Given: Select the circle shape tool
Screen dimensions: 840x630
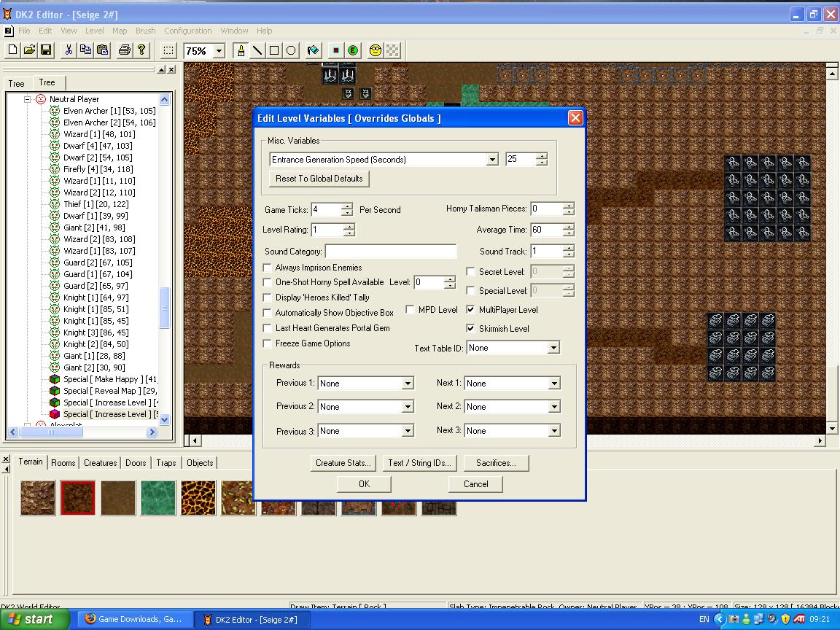Looking at the screenshot, I should pos(291,50).
